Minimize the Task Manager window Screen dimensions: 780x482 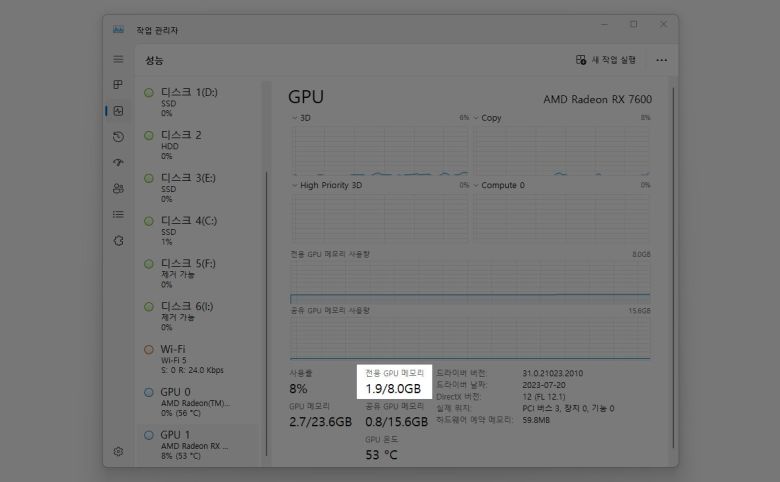[x=604, y=24]
